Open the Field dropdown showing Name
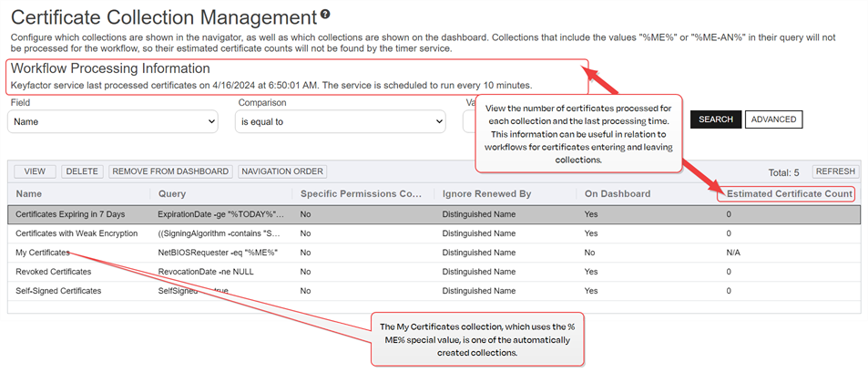The width and height of the screenshot is (868, 373). coord(113,120)
